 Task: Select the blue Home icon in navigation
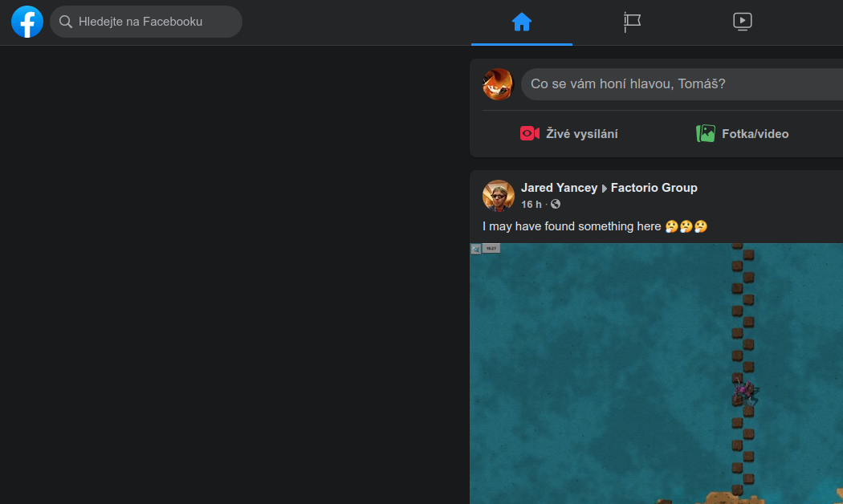tap(522, 22)
